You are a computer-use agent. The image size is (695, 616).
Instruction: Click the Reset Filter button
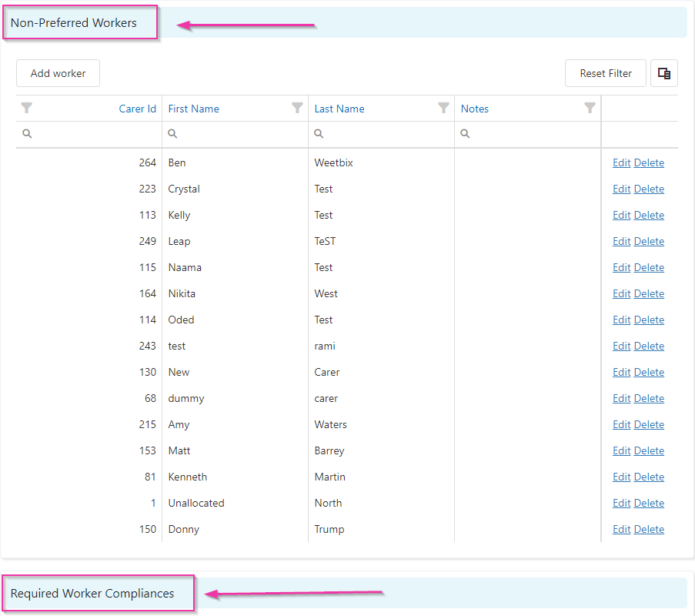tap(606, 73)
